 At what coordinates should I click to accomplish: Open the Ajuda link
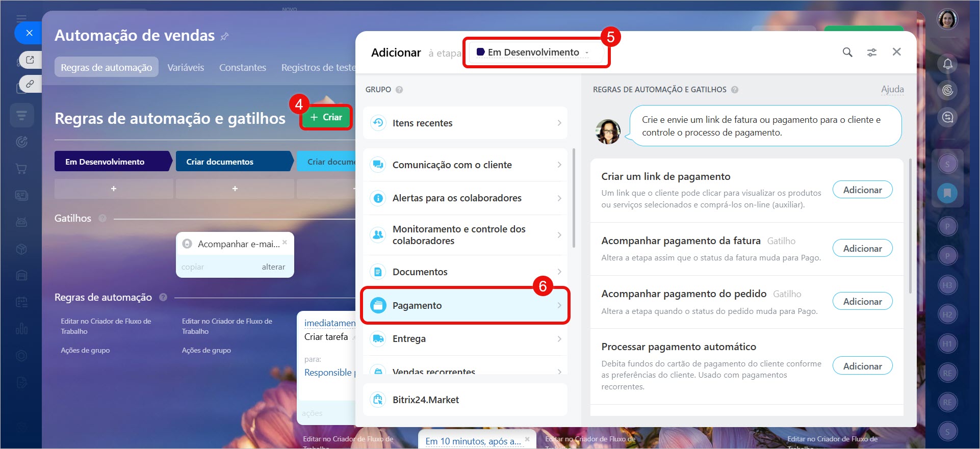click(892, 89)
